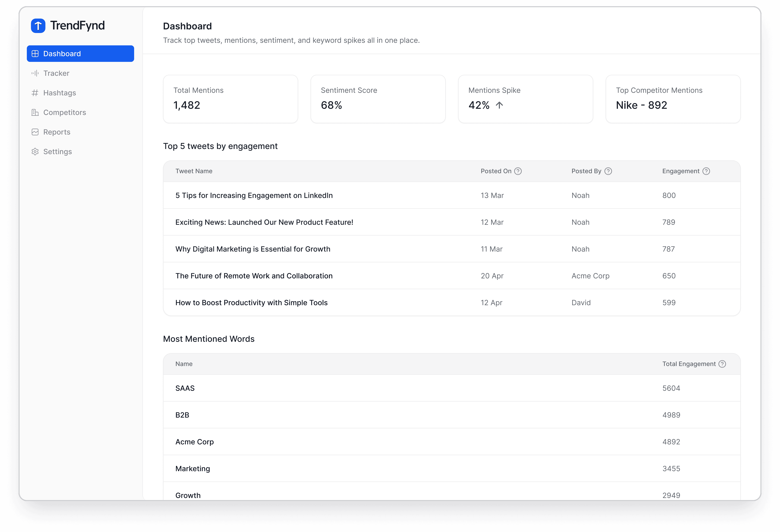This screenshot has height=532, width=780.
Task: Click total engagement value 4892
Action: (x=671, y=442)
